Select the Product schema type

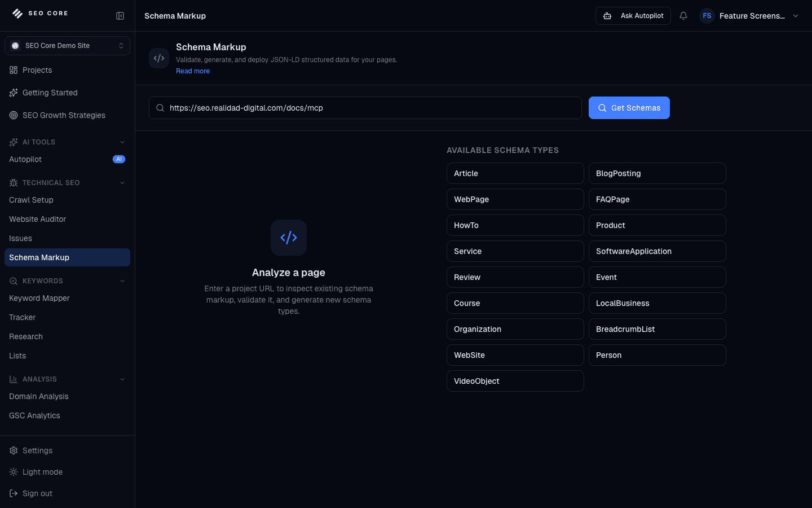pyautogui.click(x=657, y=225)
